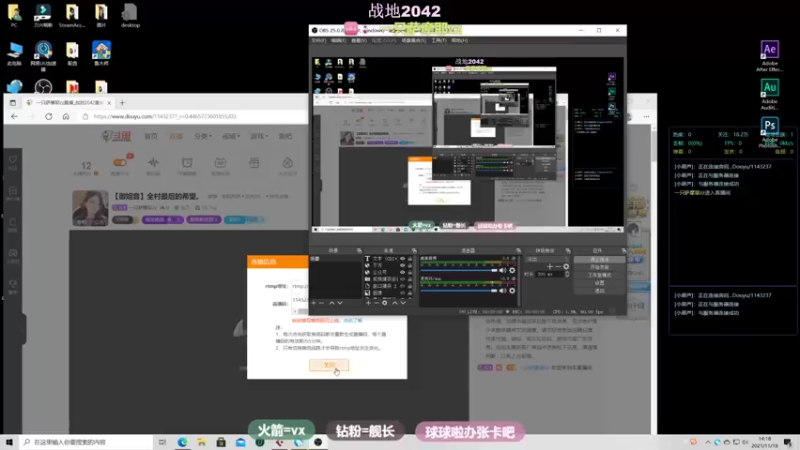800x450 pixels.
Task: Toggle visibility of the image source
Action: pos(403,293)
